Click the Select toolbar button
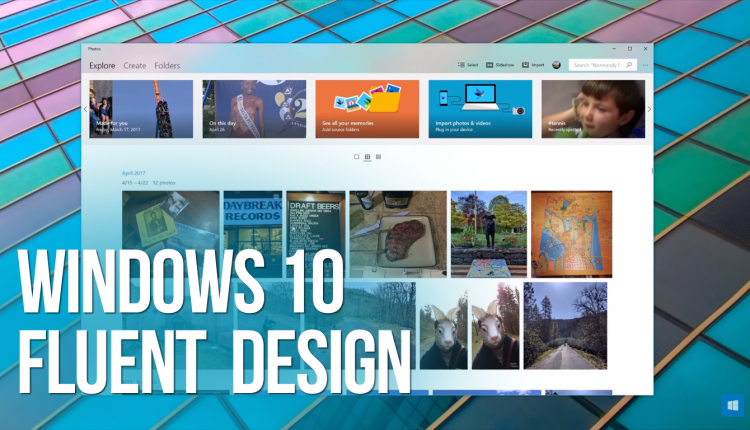Screen dimensions: 750x430 (468, 65)
